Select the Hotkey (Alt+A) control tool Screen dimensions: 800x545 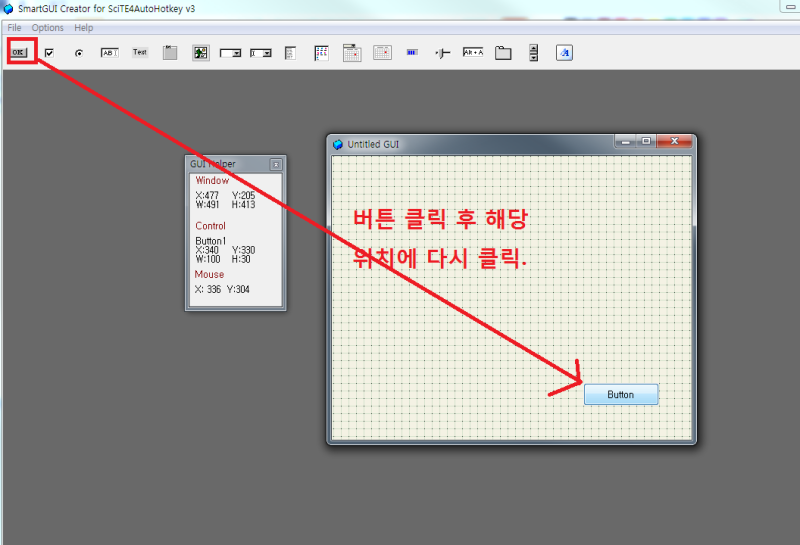click(473, 52)
